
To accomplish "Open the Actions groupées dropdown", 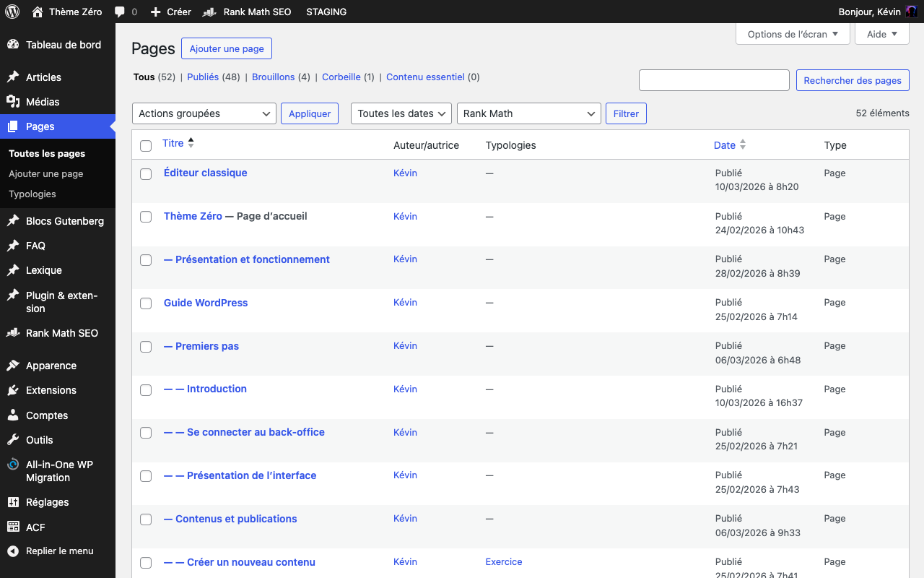I will pyautogui.click(x=204, y=113).
